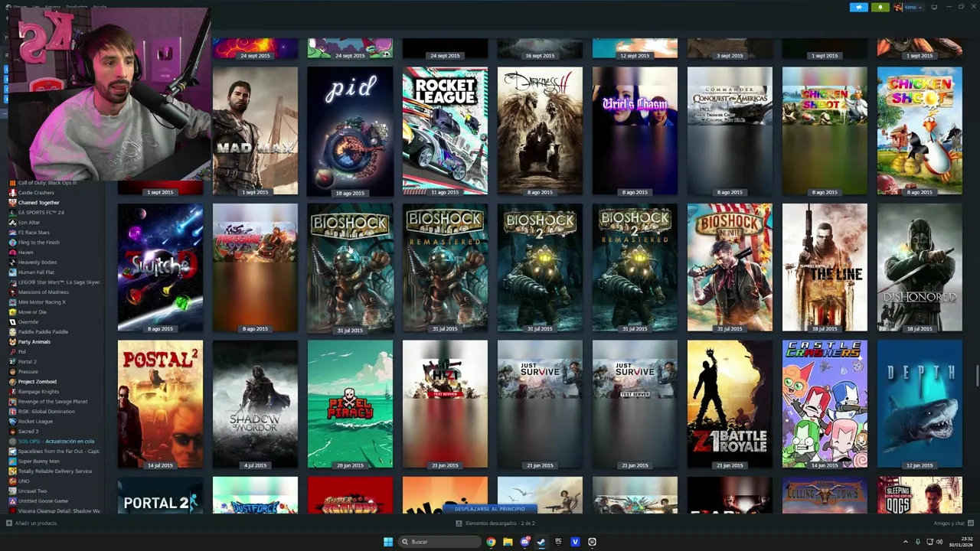Click the Revenge of the Savage Planet icon
This screenshot has height=551, width=980.
tap(12, 402)
